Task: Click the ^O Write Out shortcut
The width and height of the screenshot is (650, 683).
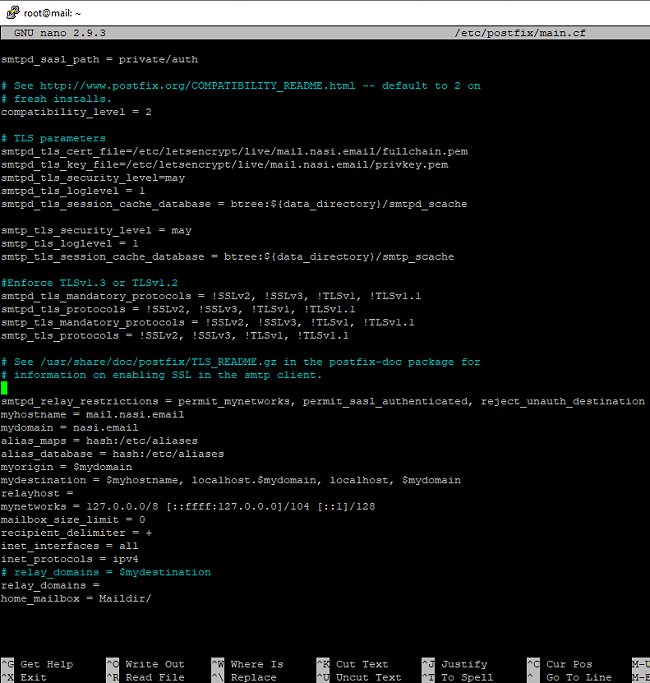Action: (x=146, y=664)
